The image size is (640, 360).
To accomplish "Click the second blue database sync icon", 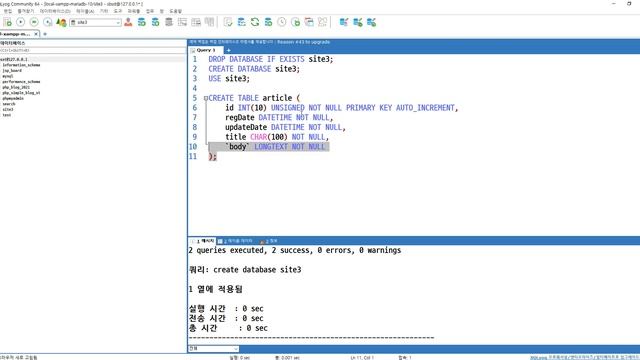I will click(x=155, y=22).
